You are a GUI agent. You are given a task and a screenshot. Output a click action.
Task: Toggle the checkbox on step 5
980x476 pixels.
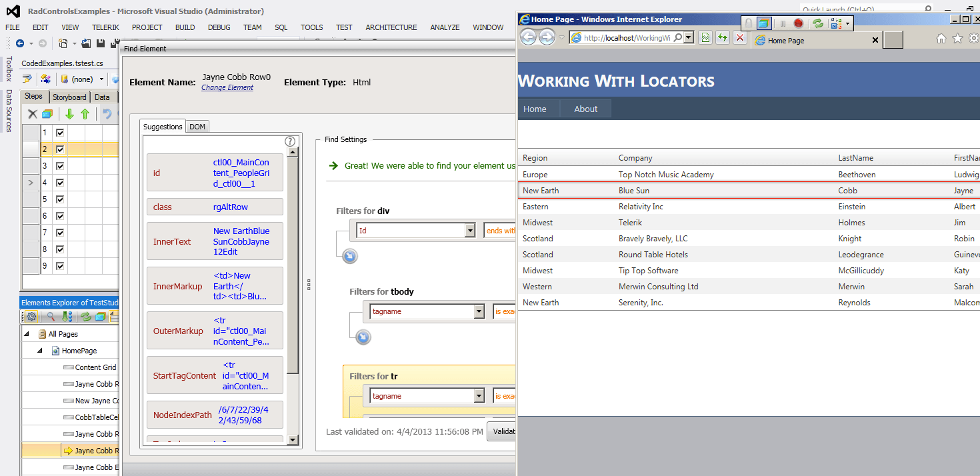click(x=60, y=199)
